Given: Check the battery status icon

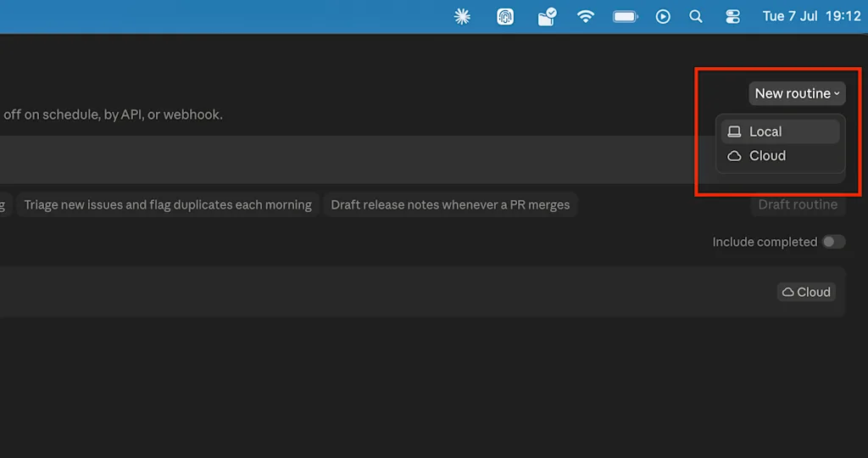Looking at the screenshot, I should (x=626, y=17).
